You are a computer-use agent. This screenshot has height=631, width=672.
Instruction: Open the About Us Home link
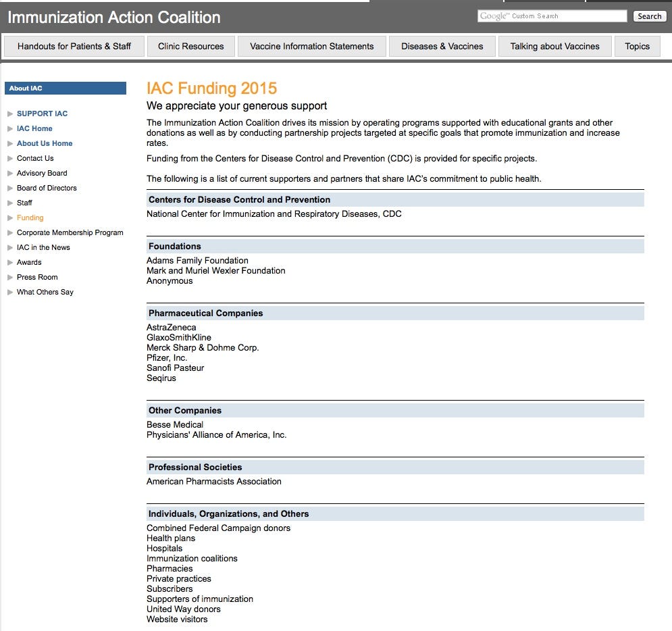coord(45,144)
